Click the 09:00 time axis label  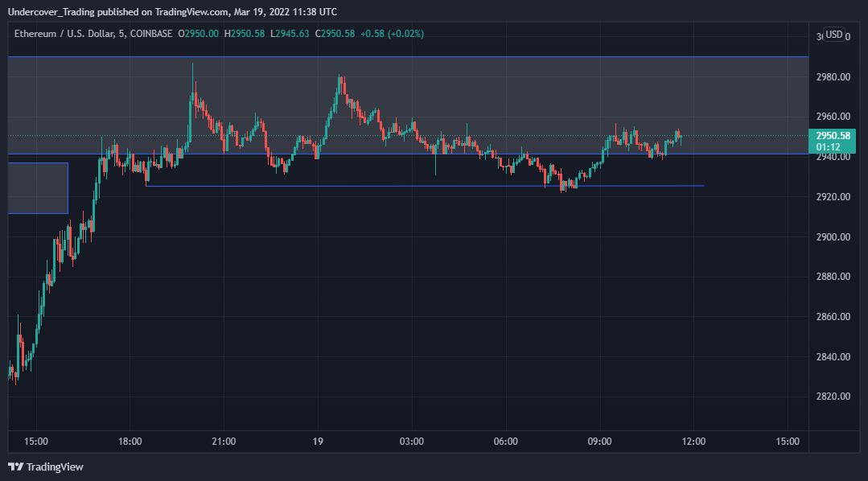pos(599,442)
